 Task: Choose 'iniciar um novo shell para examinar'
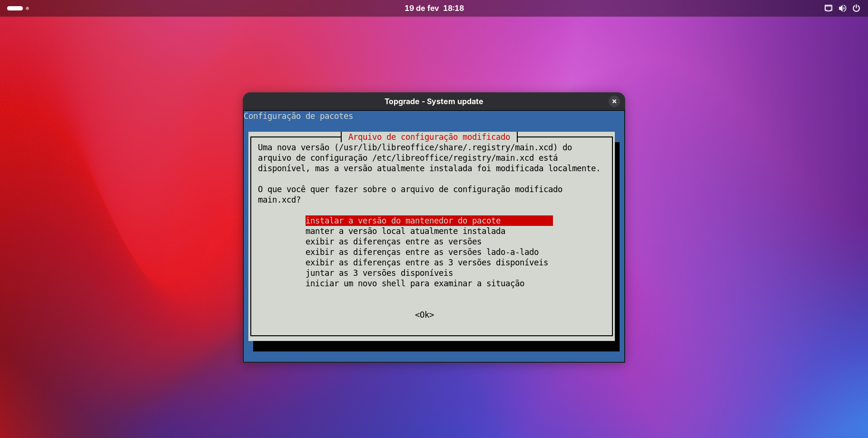coord(415,283)
